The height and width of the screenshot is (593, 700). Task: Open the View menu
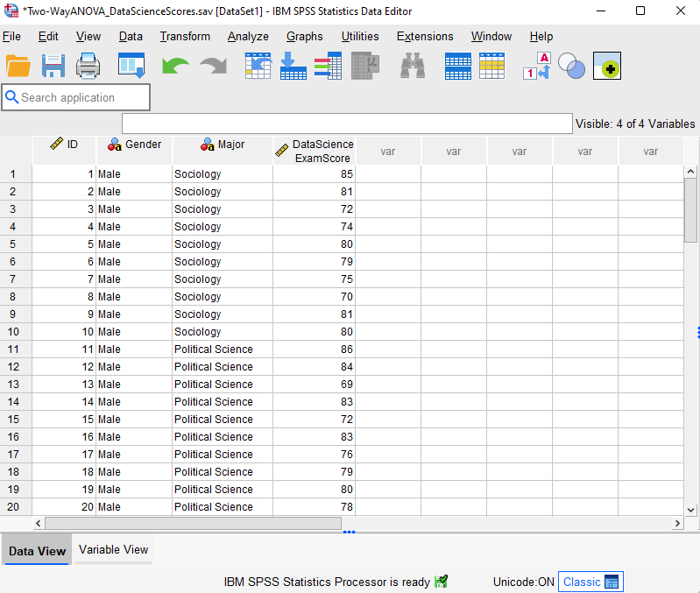point(88,36)
